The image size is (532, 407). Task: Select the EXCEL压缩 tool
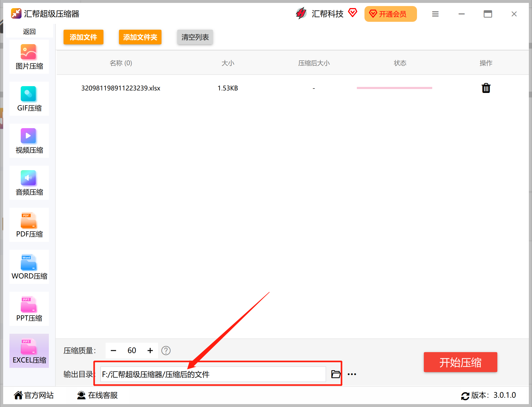(x=29, y=351)
